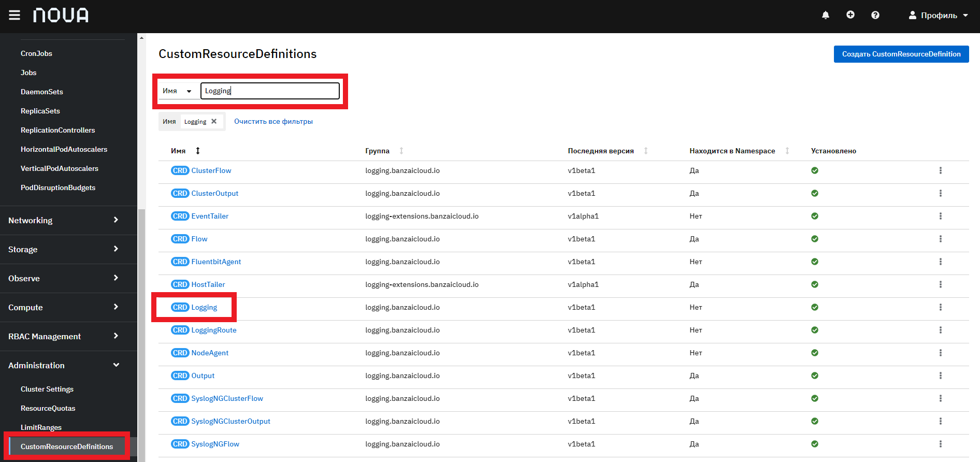Open the SyslogNGFlow CRD link
The height and width of the screenshot is (462, 980).
215,444
